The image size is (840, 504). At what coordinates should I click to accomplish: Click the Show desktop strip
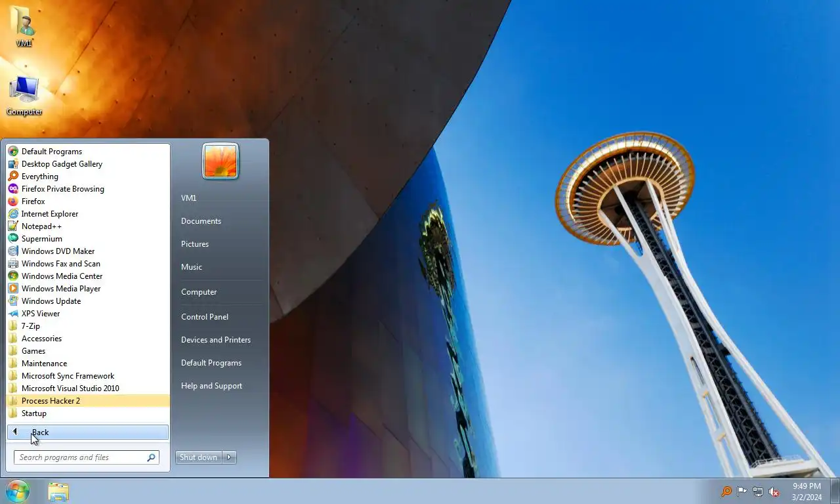click(x=835, y=492)
